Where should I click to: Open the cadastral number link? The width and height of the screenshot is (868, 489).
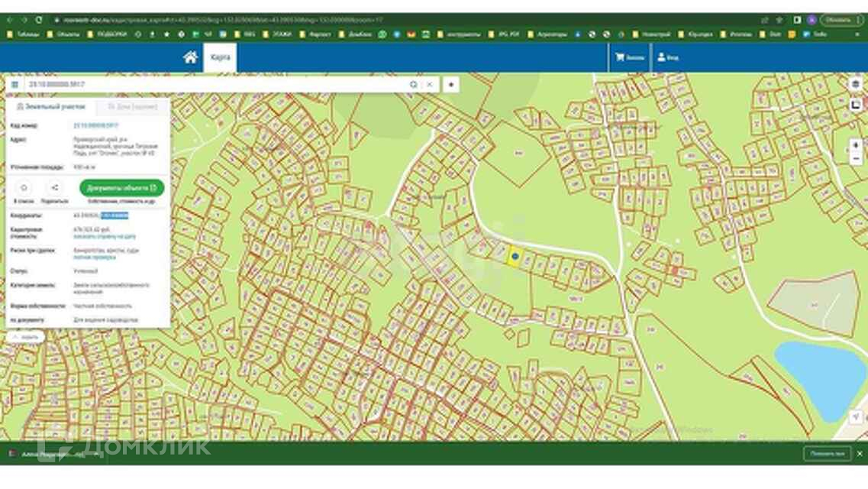point(95,126)
